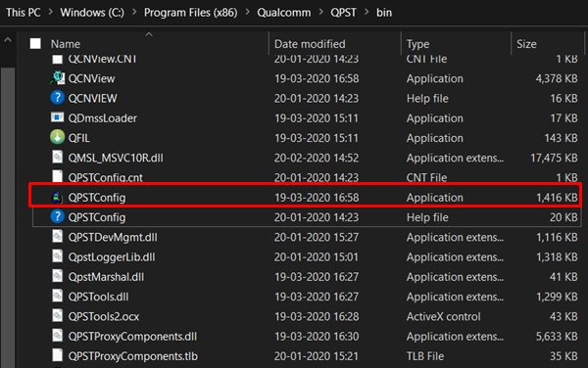588x368 pixels.
Task: Click the QPSTConfig application icon
Action: (57, 198)
